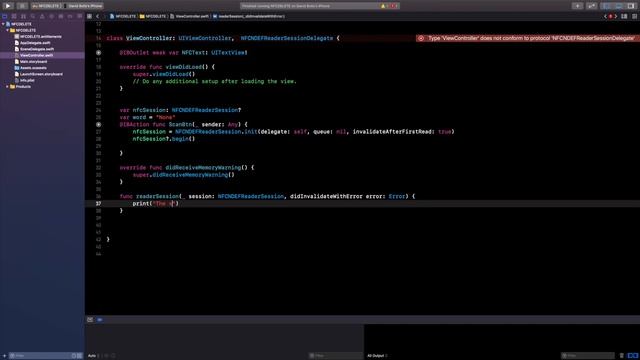
Task: Open editor options menu
Action: point(624,16)
